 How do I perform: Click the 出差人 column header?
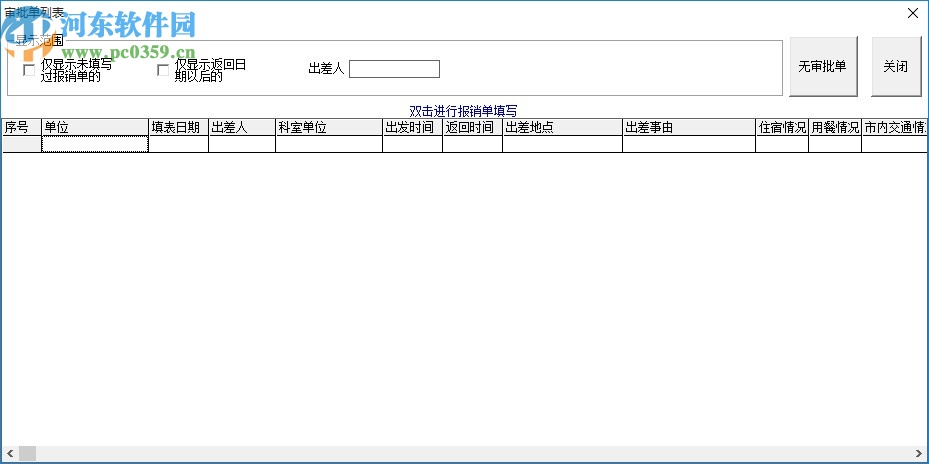tap(242, 127)
